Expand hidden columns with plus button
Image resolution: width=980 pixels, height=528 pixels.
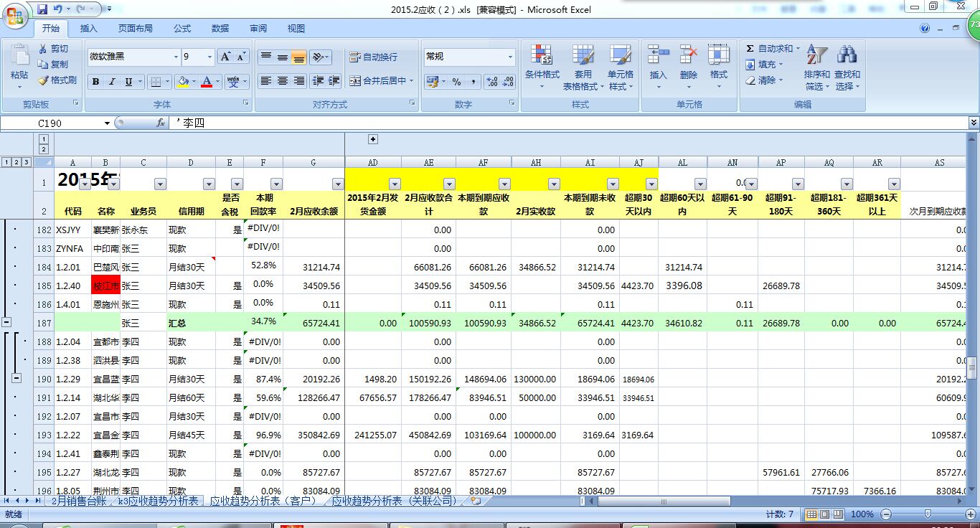click(373, 139)
